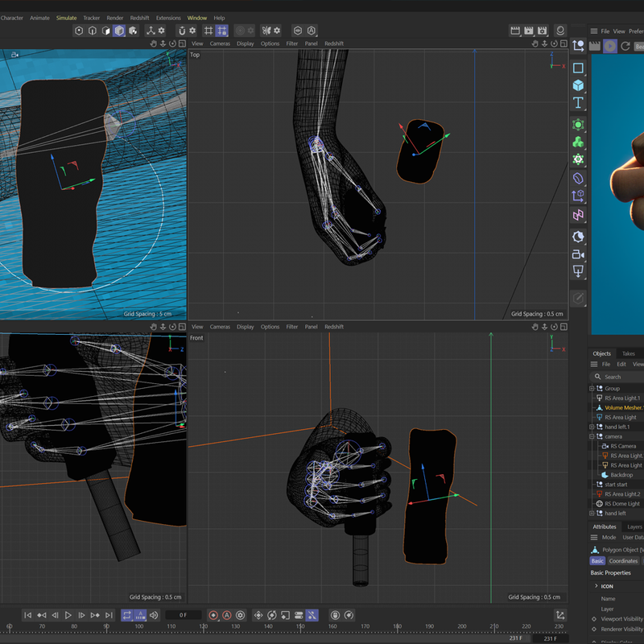Toggle Viewport Visibility keyframe diamond
Screen dimensions: 644x644
coord(594,619)
